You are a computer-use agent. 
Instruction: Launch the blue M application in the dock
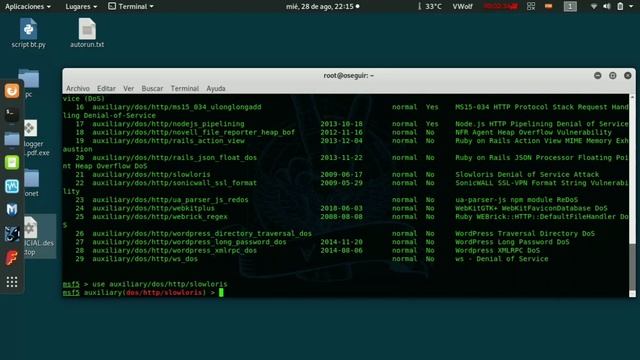pyautogui.click(x=12, y=209)
